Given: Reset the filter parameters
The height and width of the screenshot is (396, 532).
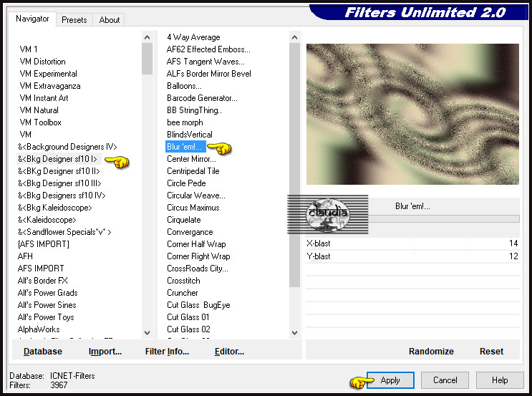Looking at the screenshot, I should pos(491,351).
